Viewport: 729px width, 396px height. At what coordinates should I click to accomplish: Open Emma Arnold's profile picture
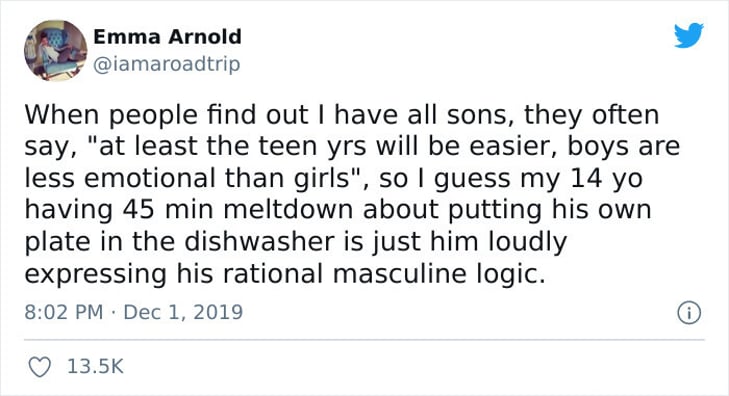pos(55,51)
